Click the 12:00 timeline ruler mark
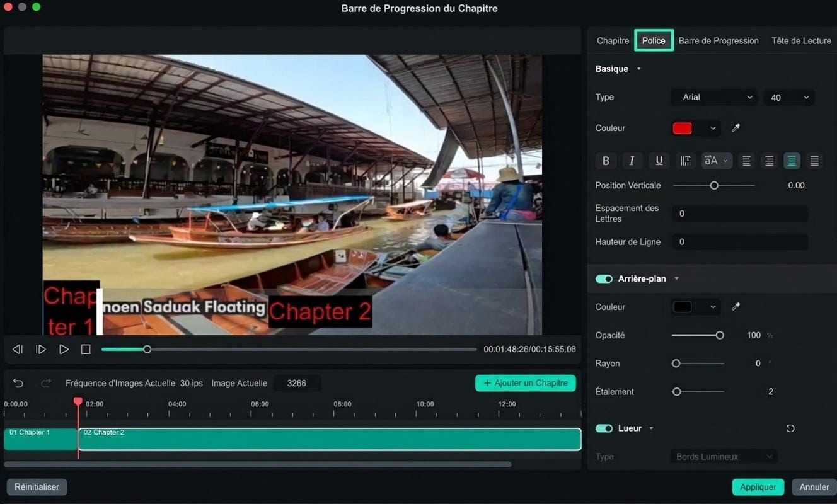The width and height of the screenshot is (837, 504). tap(507, 404)
